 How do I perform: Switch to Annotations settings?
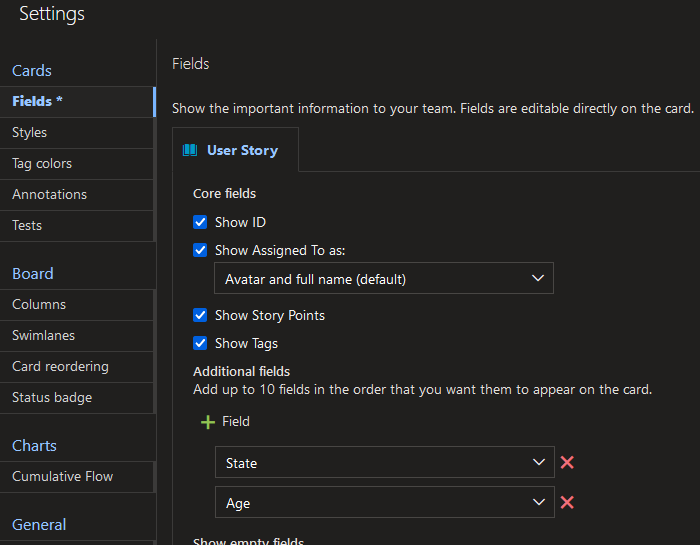[77, 195]
